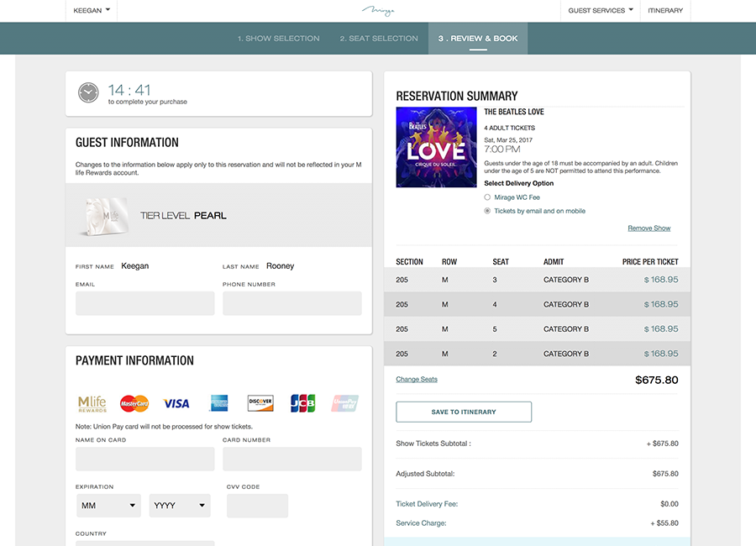Viewport: 756px width, 546px height.
Task: Click the Change Seats link
Action: coord(417,379)
